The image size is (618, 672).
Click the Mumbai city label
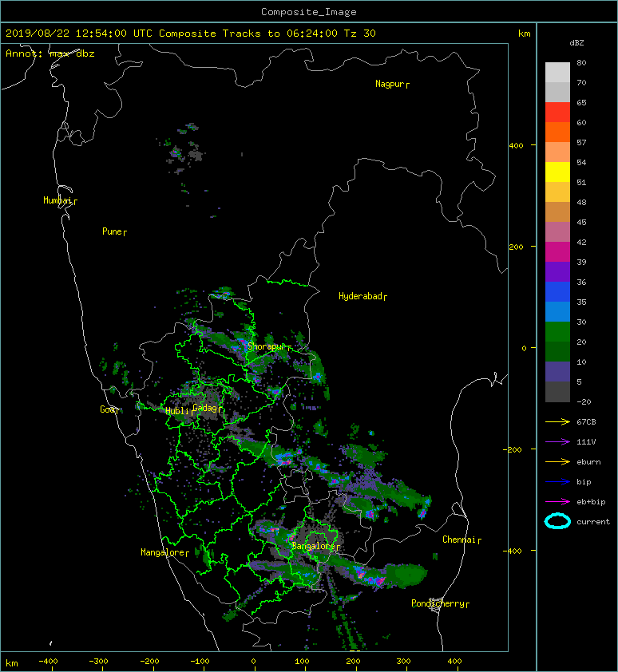pos(57,200)
